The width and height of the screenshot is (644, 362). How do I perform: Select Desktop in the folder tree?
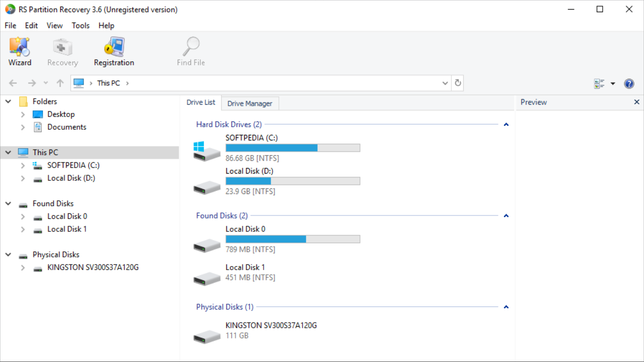point(61,114)
